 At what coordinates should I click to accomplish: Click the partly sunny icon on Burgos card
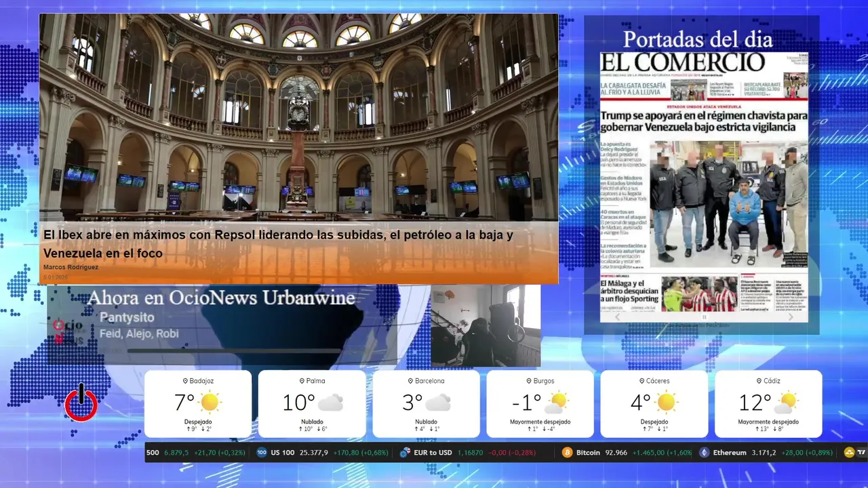click(x=557, y=403)
